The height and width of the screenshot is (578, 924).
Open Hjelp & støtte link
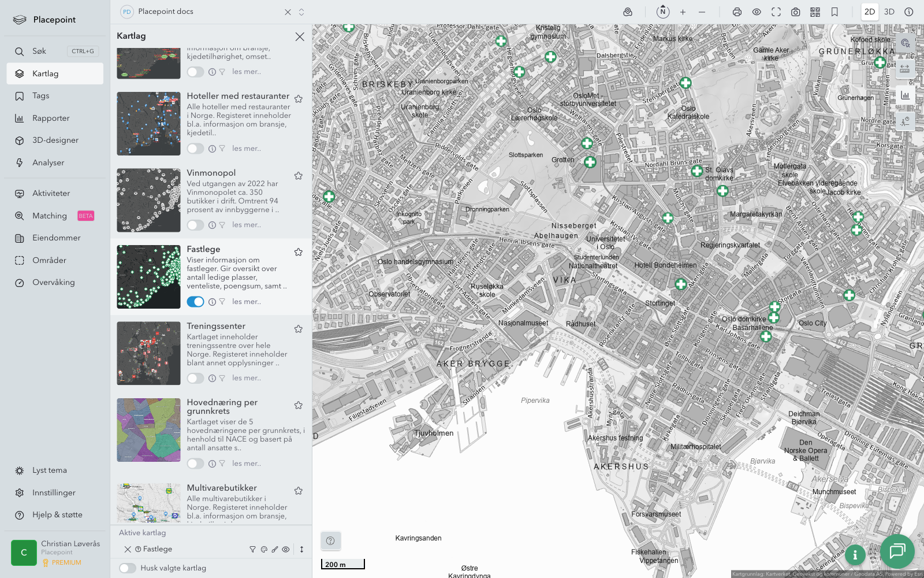click(57, 515)
